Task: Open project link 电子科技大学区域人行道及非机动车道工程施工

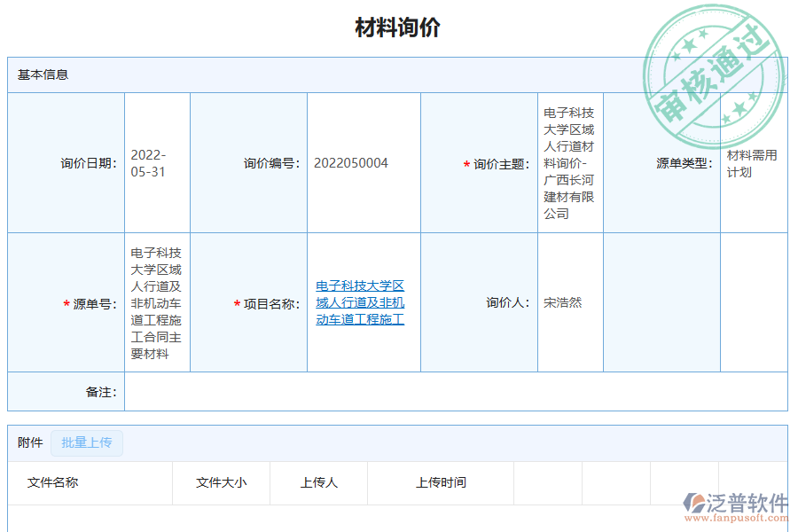Action: [360, 302]
